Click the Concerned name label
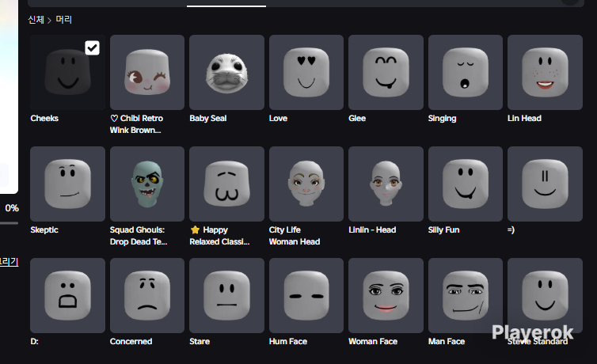The height and width of the screenshot is (364, 597). (131, 342)
